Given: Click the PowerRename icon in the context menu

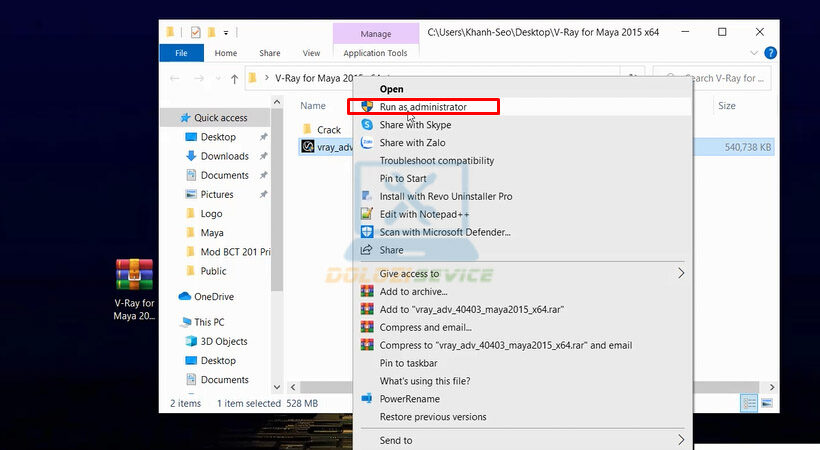Looking at the screenshot, I should pyautogui.click(x=367, y=399).
